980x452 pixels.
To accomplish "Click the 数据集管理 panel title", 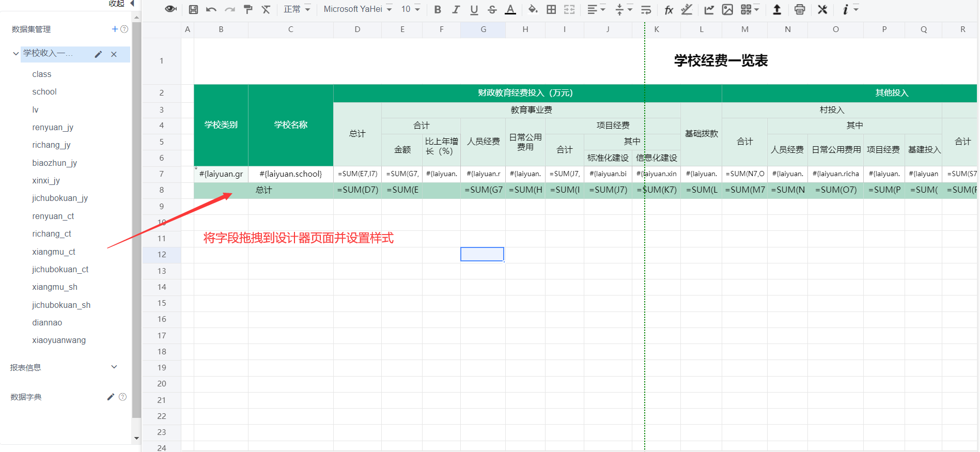I will [x=31, y=29].
